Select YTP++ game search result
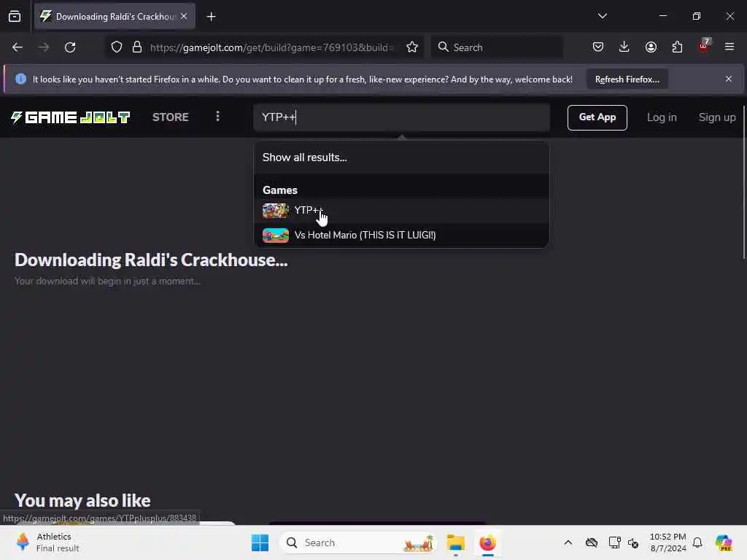Screen dimensions: 747x560 point(401,210)
